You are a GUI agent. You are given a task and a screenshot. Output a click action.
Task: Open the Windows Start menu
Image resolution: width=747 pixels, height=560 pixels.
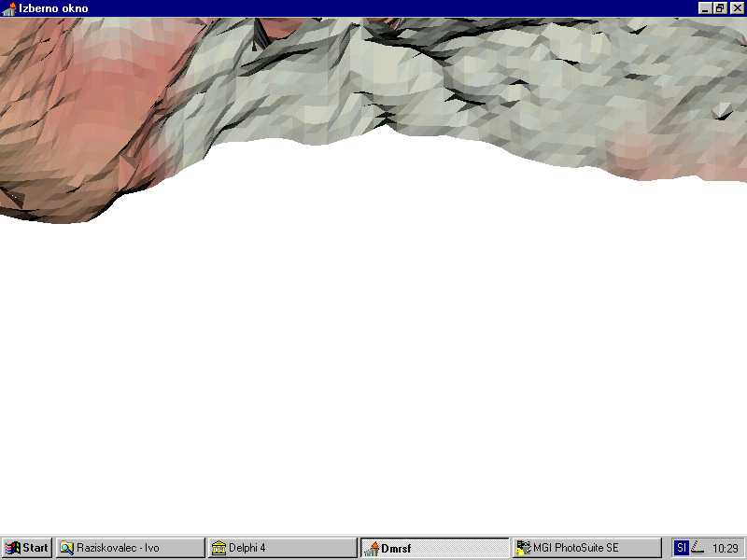tap(27, 548)
